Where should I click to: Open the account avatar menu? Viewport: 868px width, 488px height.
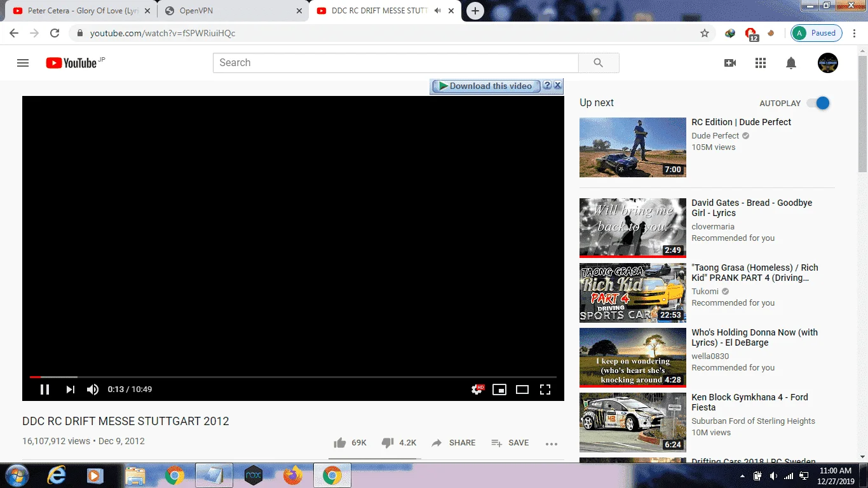pos(828,63)
